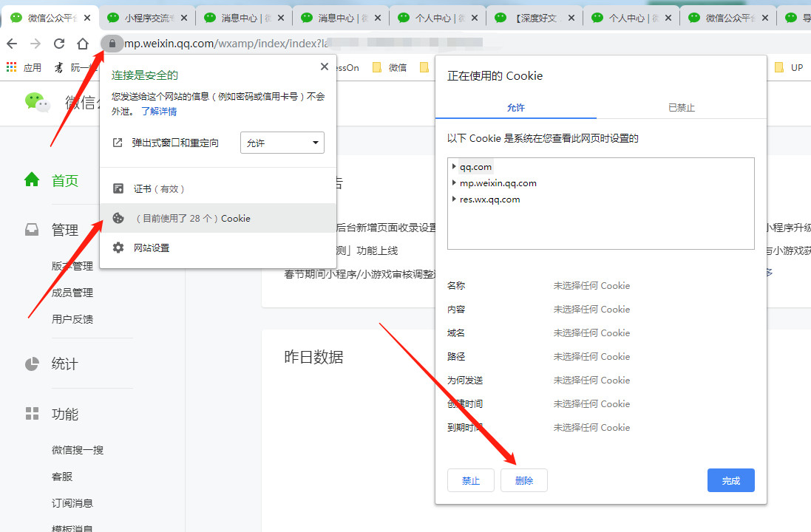Open 订阅消息 in the sidebar
This screenshot has width=811, height=532.
click(72, 502)
